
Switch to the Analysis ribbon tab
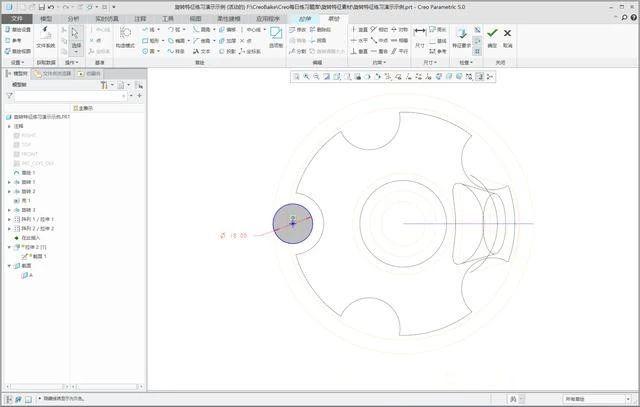[73, 19]
